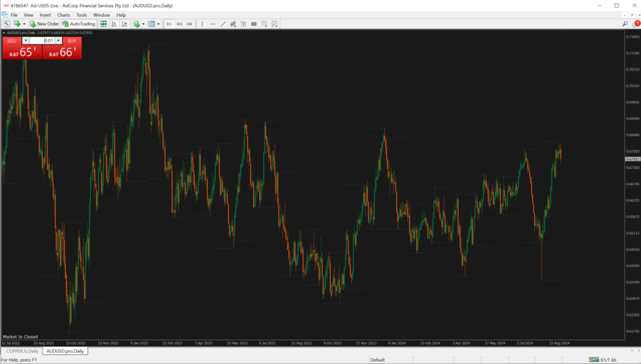Click the 61/1 kb traffic indicator
This screenshot has height=364, width=641.
[608, 360]
